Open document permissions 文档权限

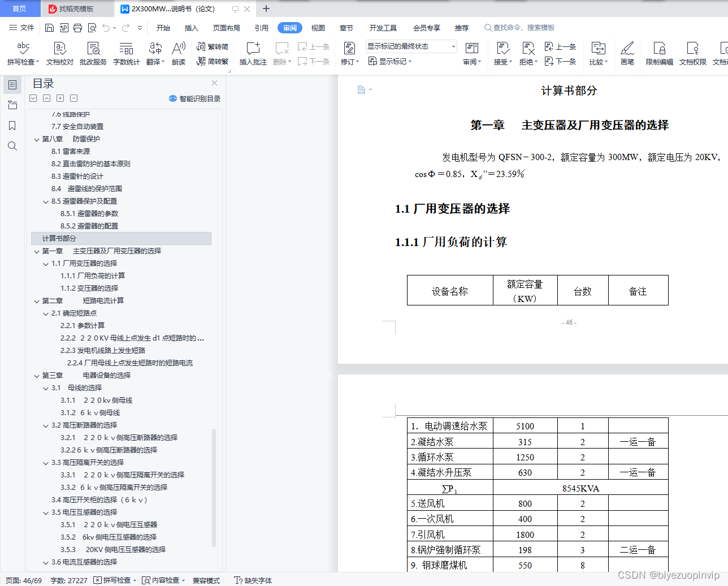coord(693,54)
